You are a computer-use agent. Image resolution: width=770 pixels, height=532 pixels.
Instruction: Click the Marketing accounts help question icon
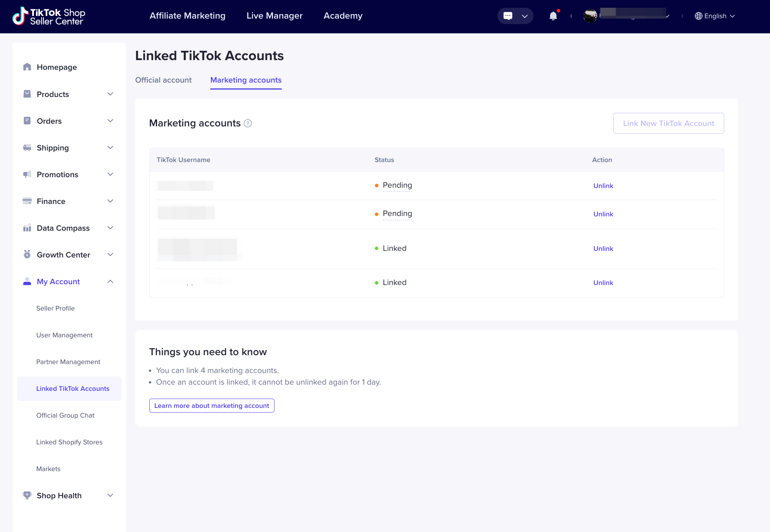tap(248, 123)
